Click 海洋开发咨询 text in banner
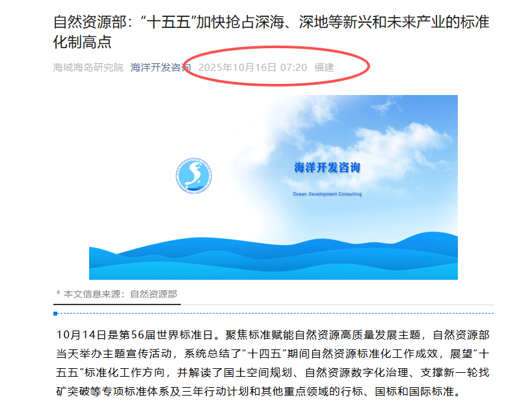This screenshot has width=532, height=419. point(327,167)
